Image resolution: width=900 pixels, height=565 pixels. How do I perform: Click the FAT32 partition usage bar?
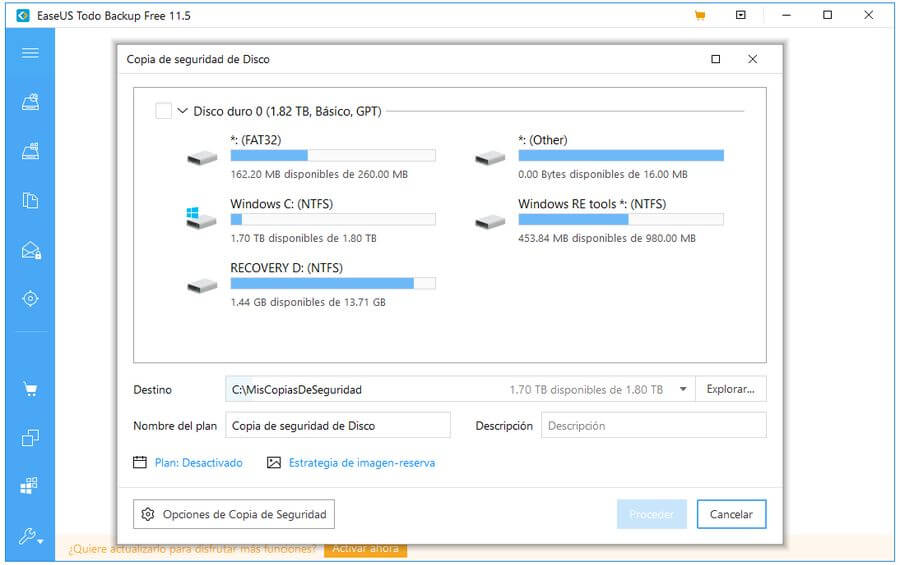pyautogui.click(x=333, y=156)
